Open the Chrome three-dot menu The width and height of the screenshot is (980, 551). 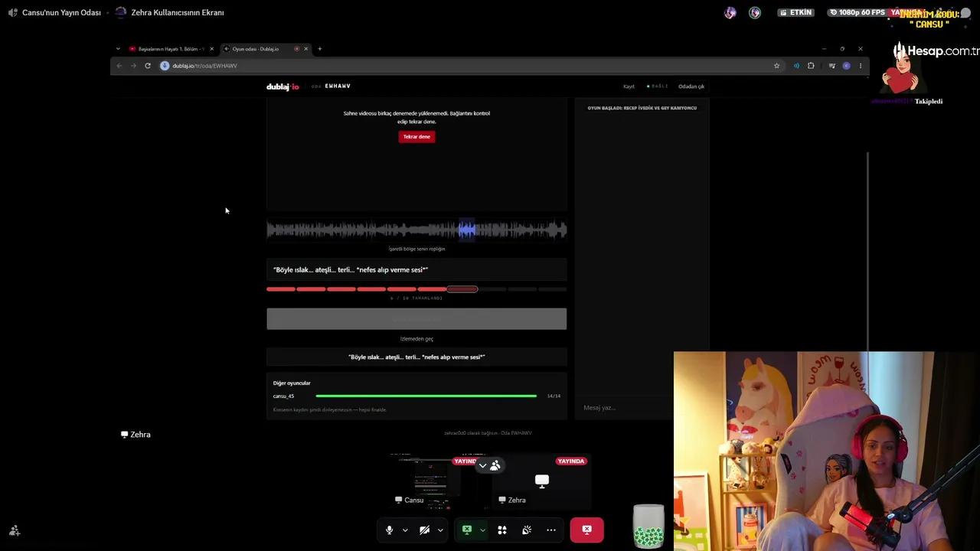(x=861, y=66)
